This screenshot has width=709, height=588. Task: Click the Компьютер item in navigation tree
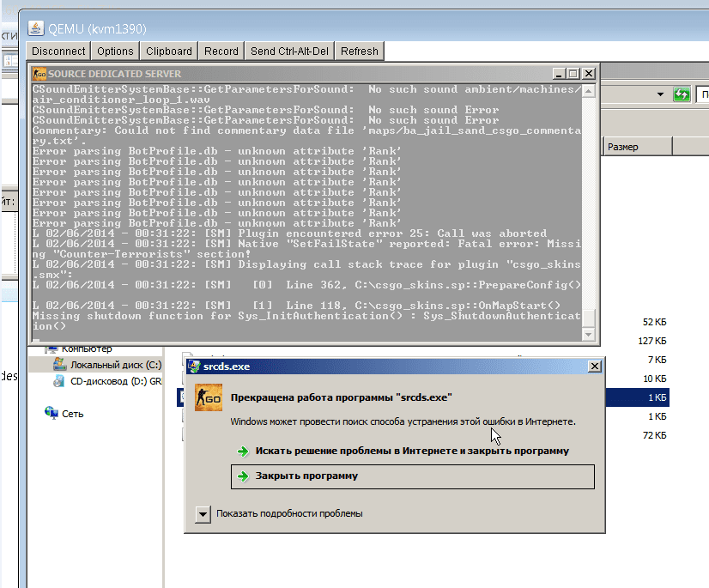87,349
